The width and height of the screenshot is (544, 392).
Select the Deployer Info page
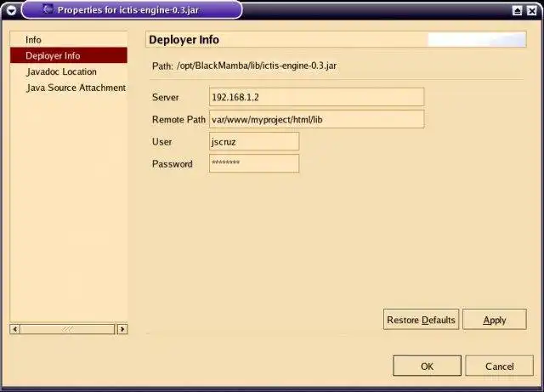click(x=69, y=55)
